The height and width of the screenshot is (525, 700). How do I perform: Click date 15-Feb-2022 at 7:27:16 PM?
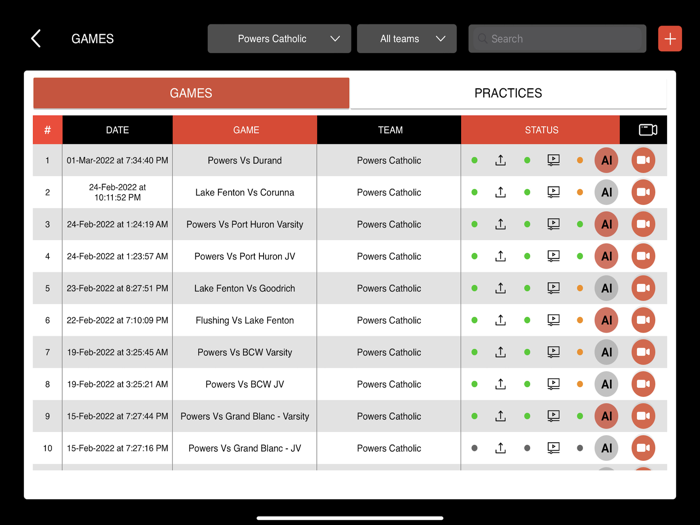tap(117, 448)
